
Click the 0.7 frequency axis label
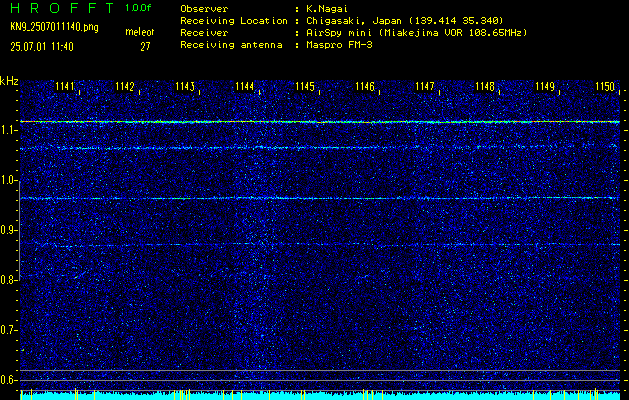pyautogui.click(x=7, y=330)
